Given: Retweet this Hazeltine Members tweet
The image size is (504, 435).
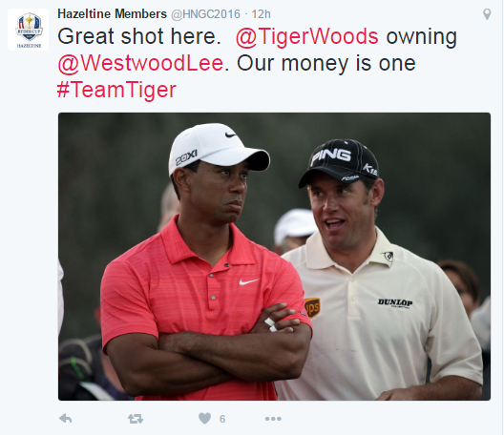Looking at the screenshot, I should (x=136, y=419).
